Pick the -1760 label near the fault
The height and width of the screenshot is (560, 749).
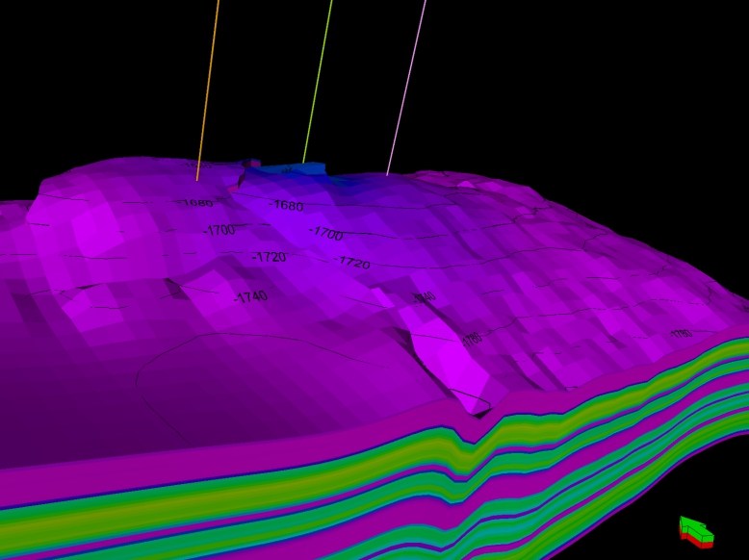pos(471,340)
